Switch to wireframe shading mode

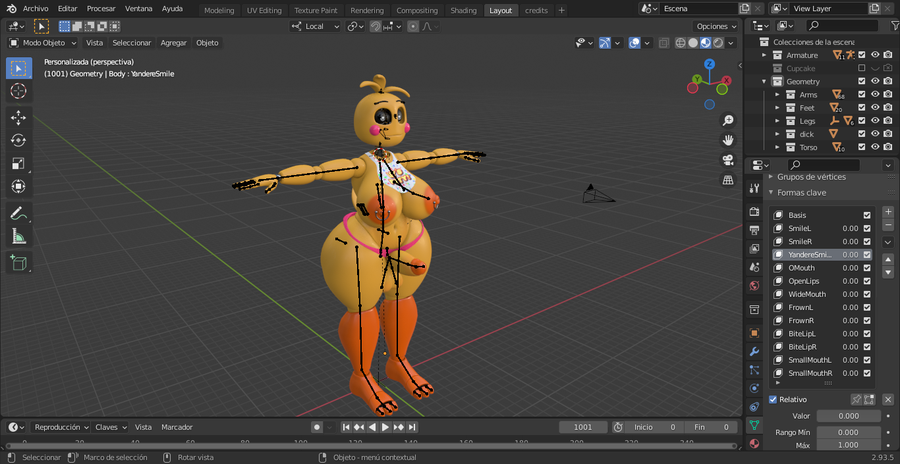[681, 43]
